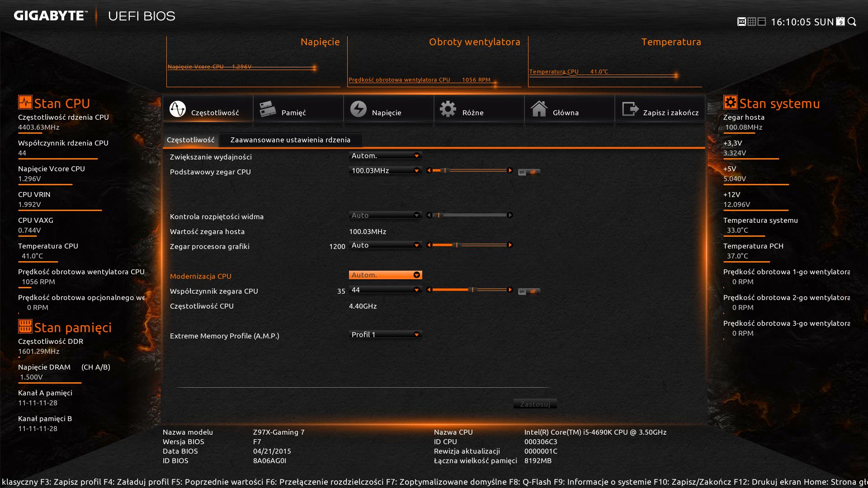Open Podstawowy zegar CPU 100.03MHz dropdown
Screen dimensions: 868x488
(385, 171)
